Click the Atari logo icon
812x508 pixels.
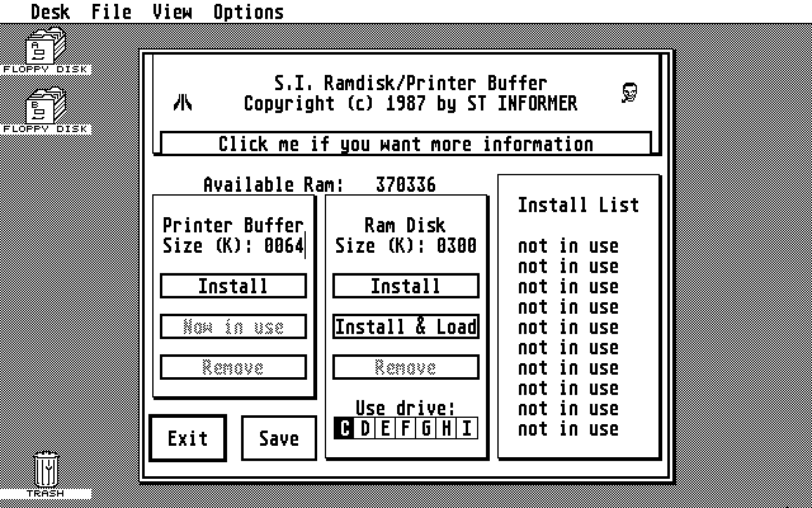[x=183, y=102]
